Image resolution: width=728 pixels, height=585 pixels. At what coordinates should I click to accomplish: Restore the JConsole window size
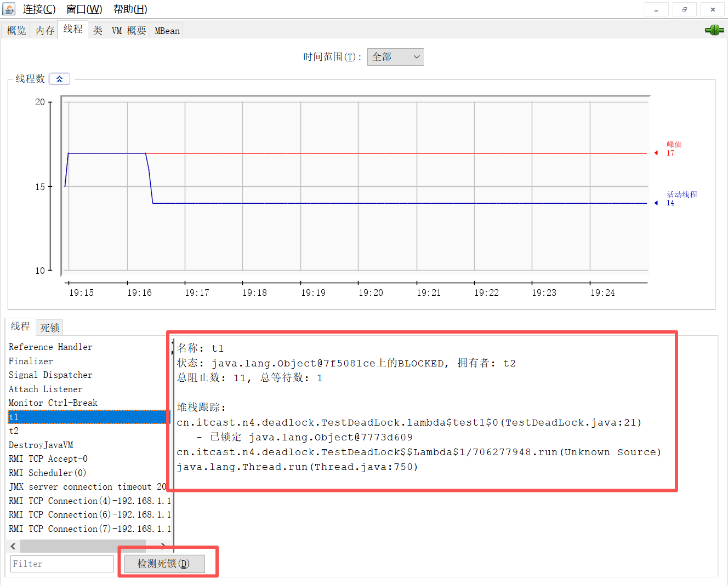coord(684,9)
